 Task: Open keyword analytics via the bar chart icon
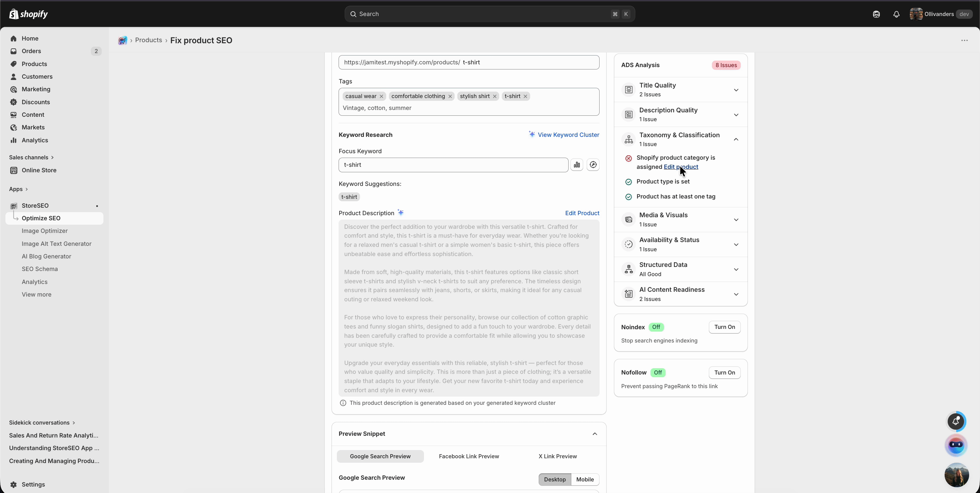click(577, 164)
